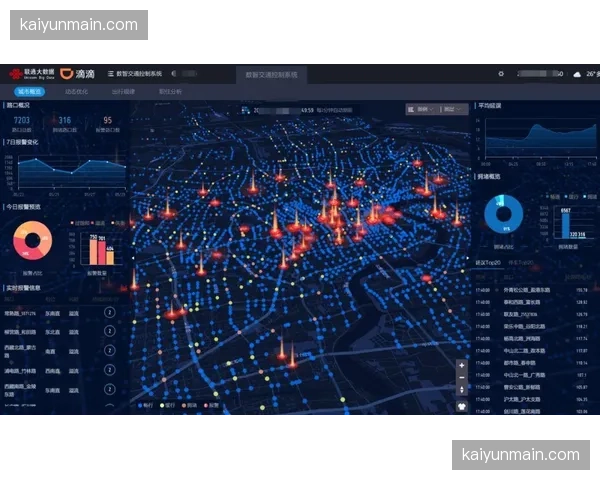Screen dimensions: 600x480
Task: Click the cloud weather icon
Action: (x=576, y=74)
